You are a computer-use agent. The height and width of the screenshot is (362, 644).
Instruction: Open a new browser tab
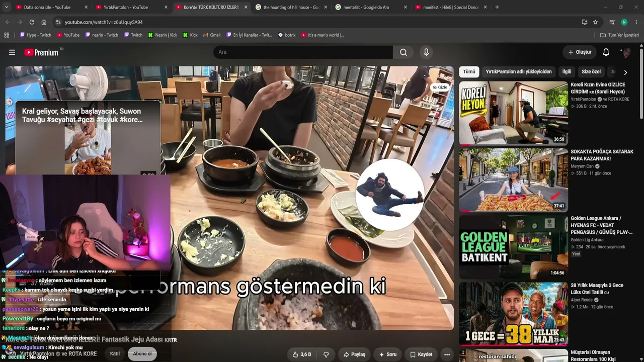click(x=497, y=7)
